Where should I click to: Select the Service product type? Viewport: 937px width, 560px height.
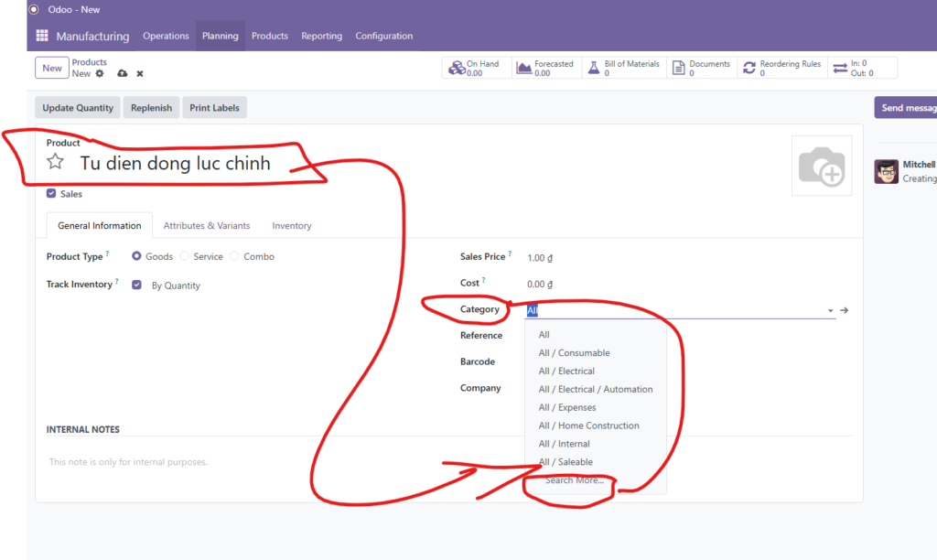point(185,257)
